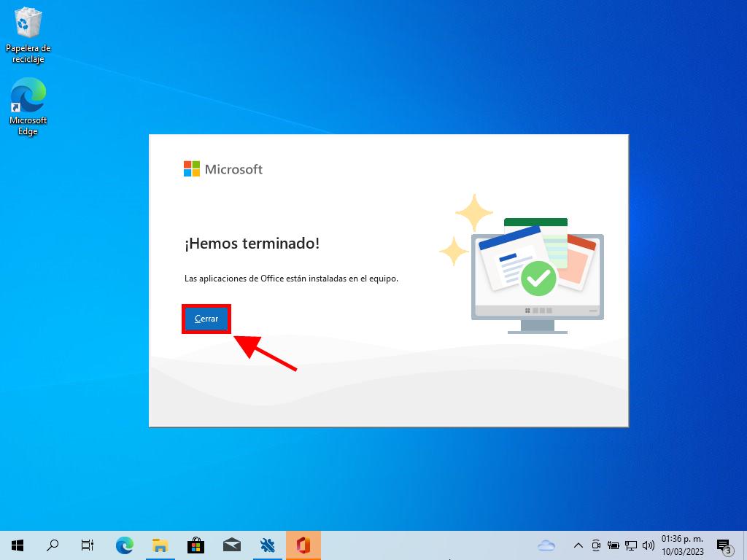Open Microsoft Store from taskbar
Screen dimensions: 747x560
pos(196,545)
